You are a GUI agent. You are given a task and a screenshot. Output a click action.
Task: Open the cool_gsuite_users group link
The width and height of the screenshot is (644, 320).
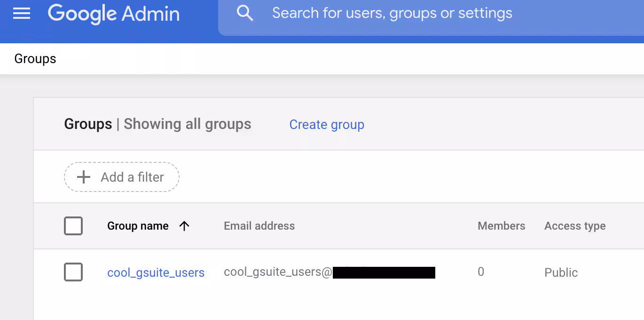[x=156, y=273]
